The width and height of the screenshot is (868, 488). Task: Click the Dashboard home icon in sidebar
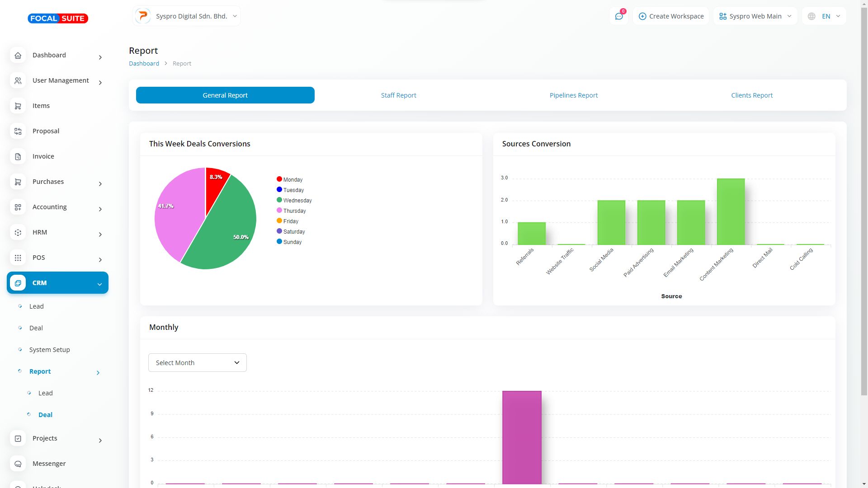point(18,56)
